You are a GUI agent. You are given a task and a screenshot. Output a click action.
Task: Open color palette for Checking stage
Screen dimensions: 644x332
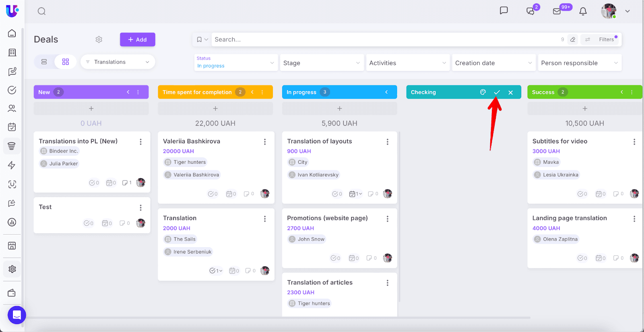(x=483, y=92)
